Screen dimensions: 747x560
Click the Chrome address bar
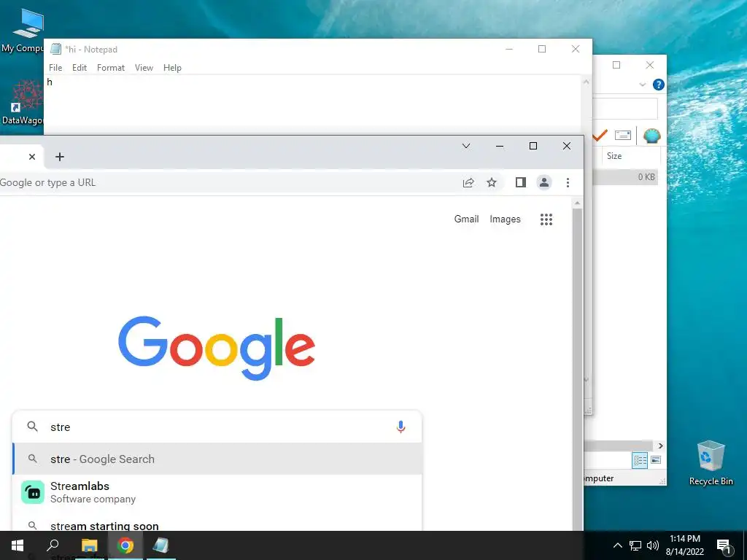(228, 182)
